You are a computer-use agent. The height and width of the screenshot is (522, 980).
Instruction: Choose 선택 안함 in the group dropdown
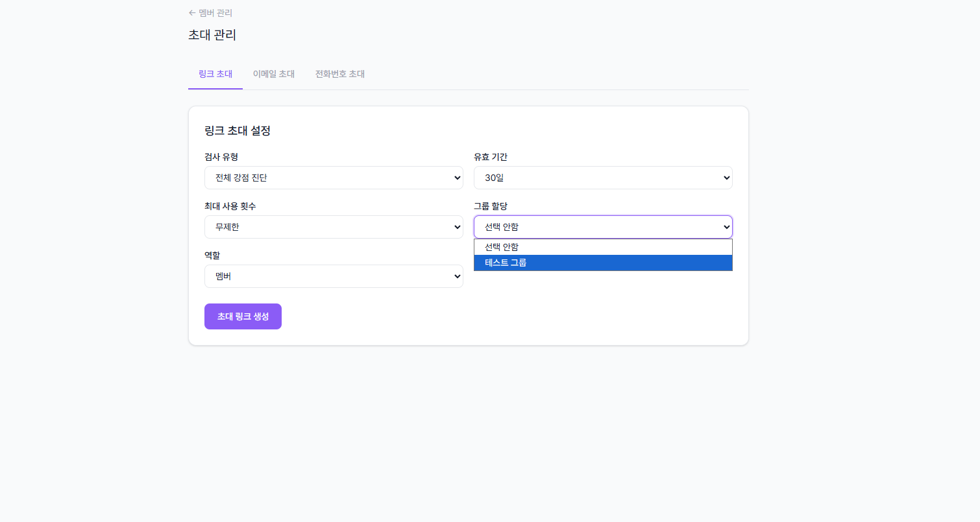click(x=603, y=247)
